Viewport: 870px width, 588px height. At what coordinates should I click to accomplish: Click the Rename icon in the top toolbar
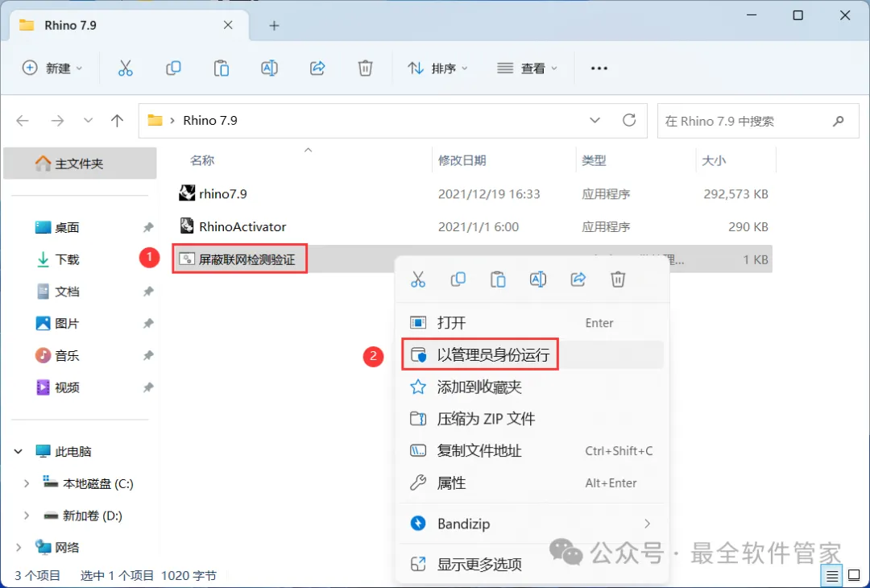point(269,68)
